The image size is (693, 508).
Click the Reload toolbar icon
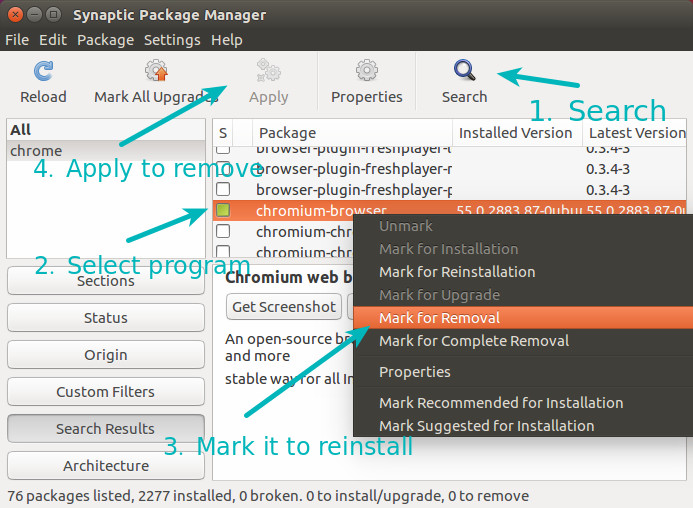click(43, 71)
